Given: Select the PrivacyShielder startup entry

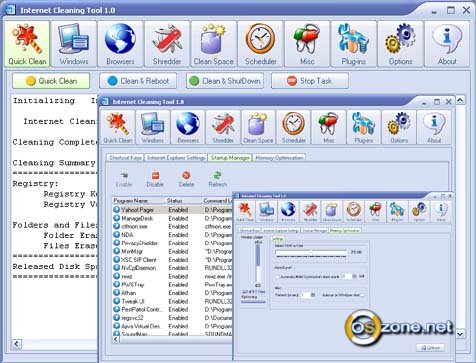Looking at the screenshot, I should coord(172,243).
